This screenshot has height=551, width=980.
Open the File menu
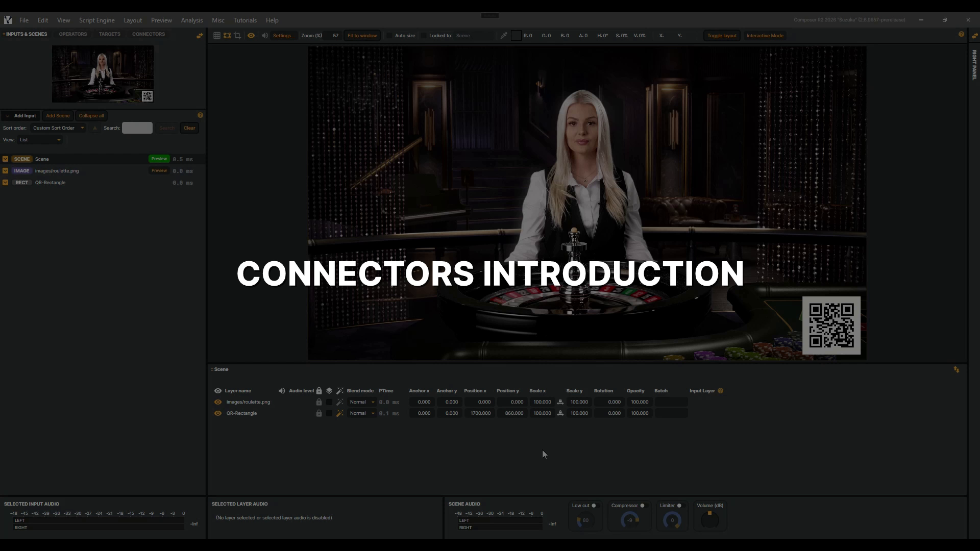(x=24, y=20)
